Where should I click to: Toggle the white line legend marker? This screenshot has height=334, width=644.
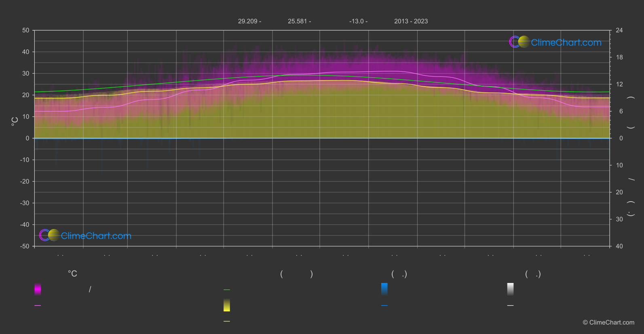[x=511, y=306]
